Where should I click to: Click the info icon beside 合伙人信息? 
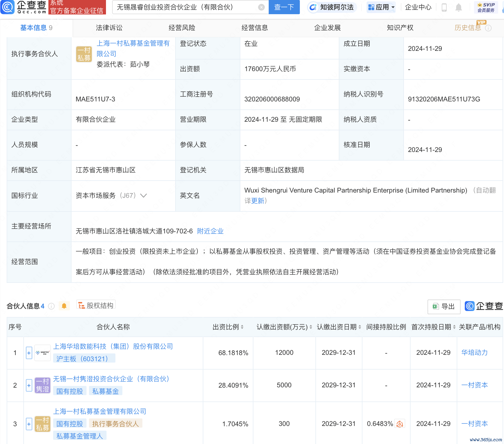tap(51, 306)
